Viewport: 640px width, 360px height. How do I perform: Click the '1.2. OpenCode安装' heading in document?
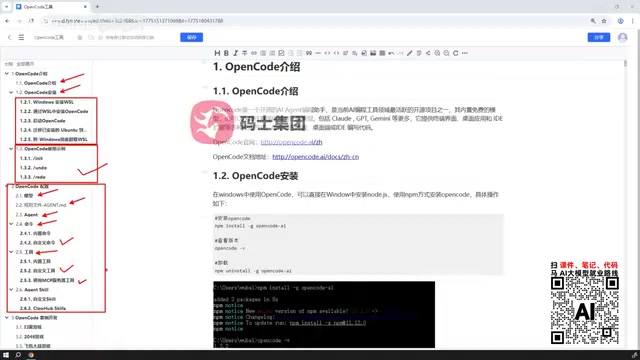pos(256,176)
